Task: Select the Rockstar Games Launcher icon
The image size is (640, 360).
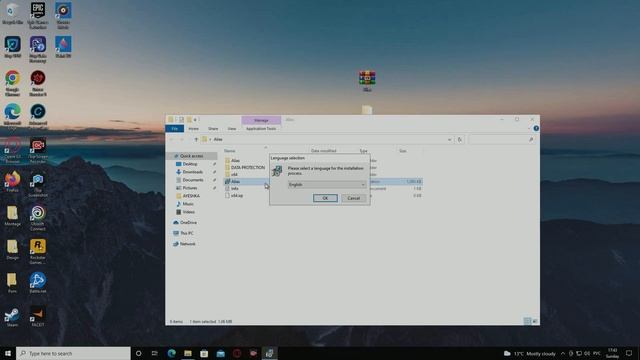Action: point(38,251)
